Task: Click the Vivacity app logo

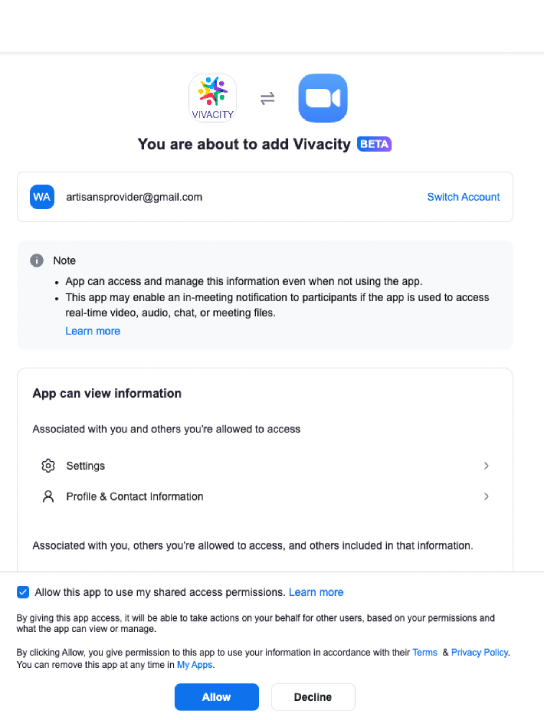Action: point(213,98)
